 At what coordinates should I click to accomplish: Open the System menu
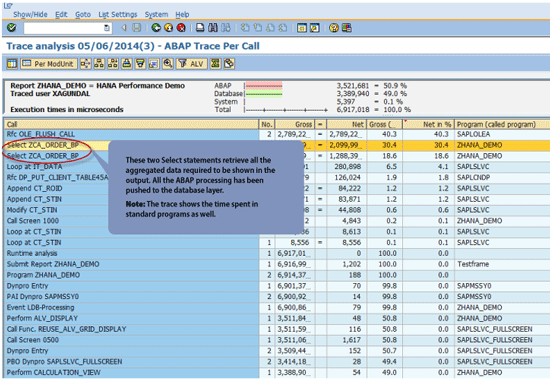156,14
